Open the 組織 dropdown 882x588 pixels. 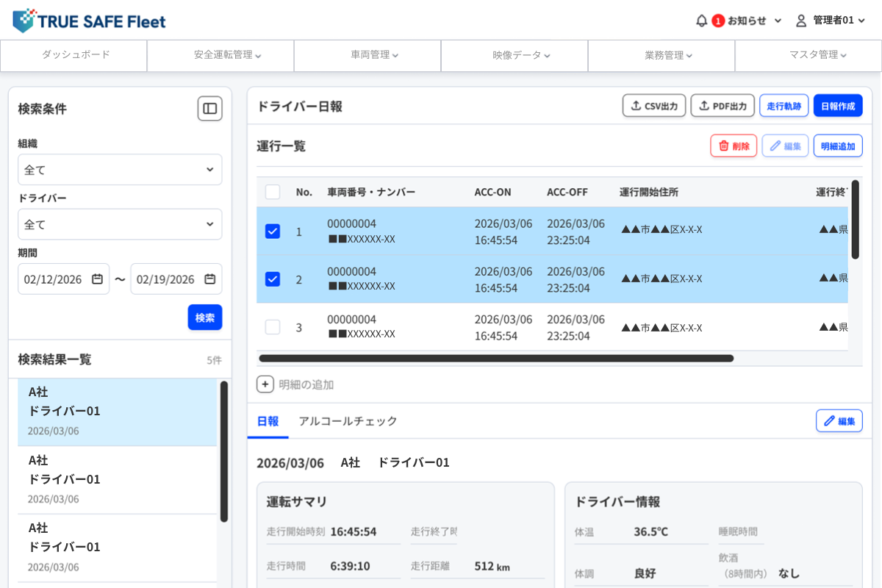coord(120,170)
